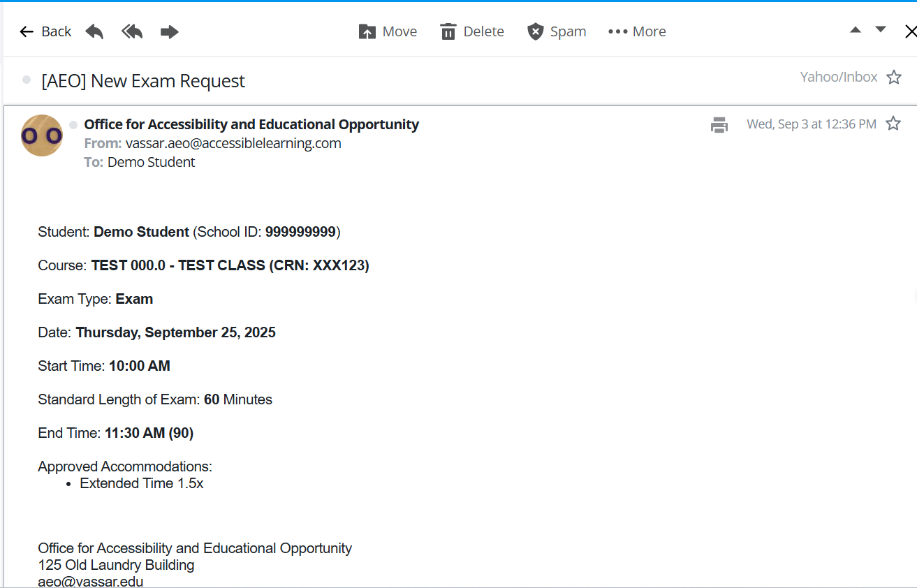This screenshot has width=917, height=588.
Task: Move the email to a folder
Action: 388,31
